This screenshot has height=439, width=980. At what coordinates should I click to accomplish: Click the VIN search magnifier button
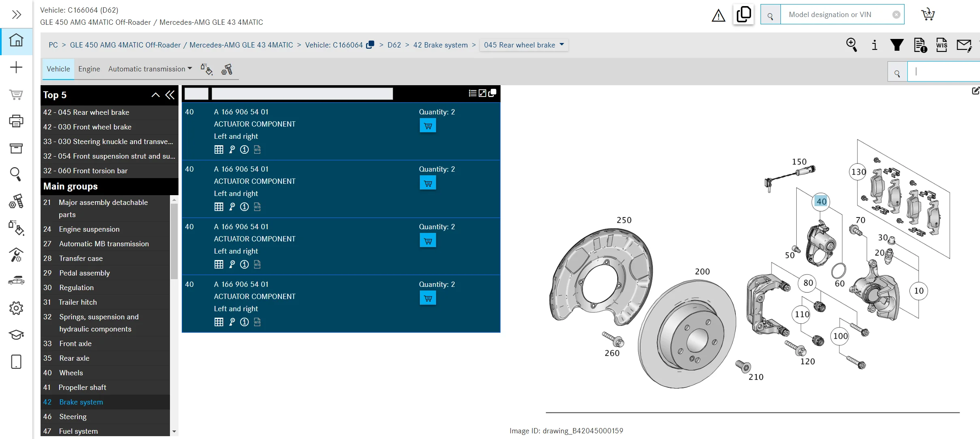coord(770,15)
